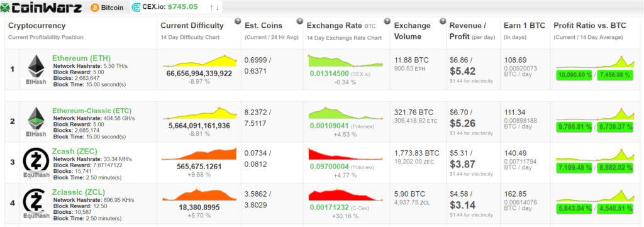Click the Ethereum-Classic green diamond logo

[36, 118]
